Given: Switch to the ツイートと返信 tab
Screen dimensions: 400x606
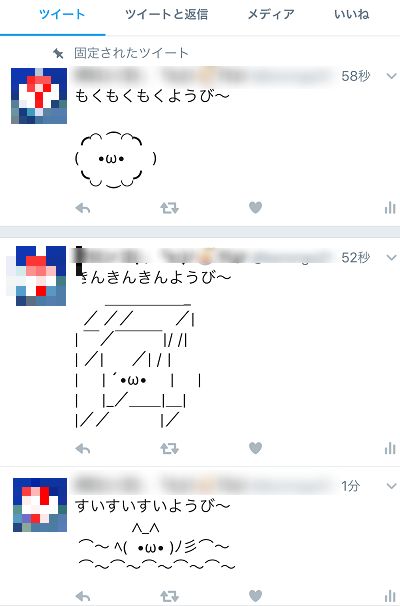Looking at the screenshot, I should [167, 15].
